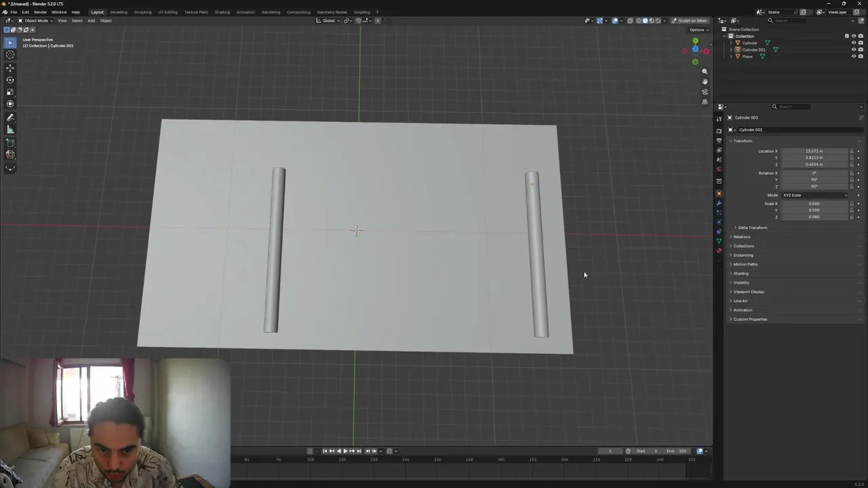
Task: Open the View Layer properties tab
Action: 719,150
